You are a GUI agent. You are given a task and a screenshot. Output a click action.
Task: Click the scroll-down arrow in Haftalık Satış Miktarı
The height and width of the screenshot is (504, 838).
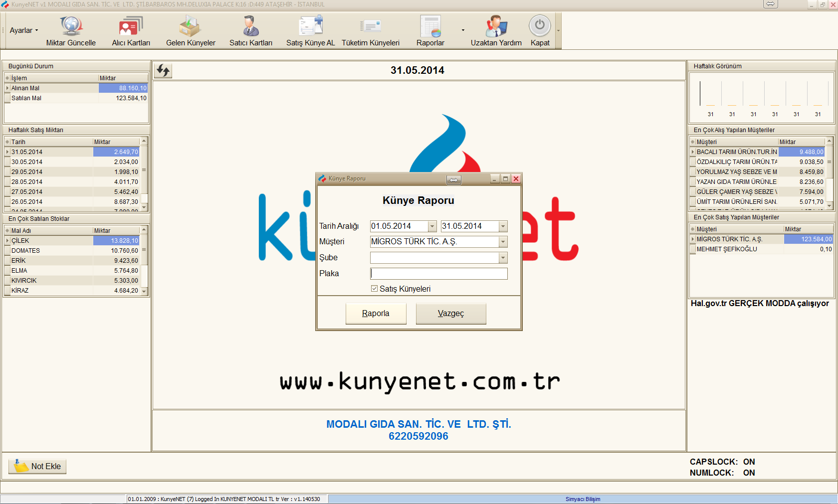coord(144,207)
